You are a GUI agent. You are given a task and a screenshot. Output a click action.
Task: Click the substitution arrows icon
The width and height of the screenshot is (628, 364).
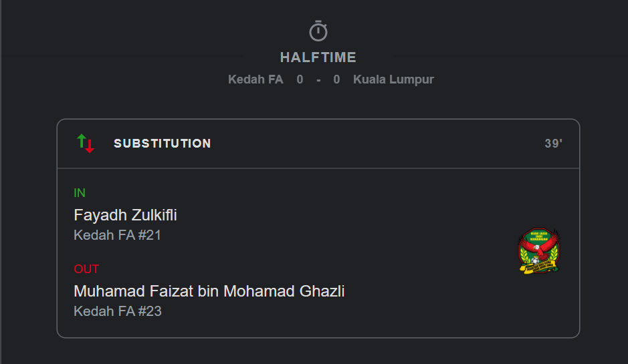pyautogui.click(x=85, y=144)
